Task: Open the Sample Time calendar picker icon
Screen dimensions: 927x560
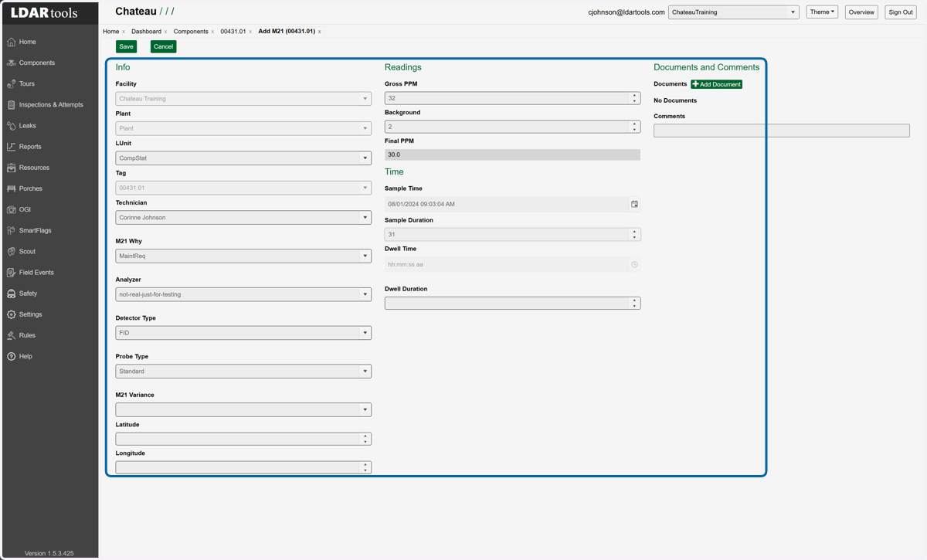Action: (634, 204)
